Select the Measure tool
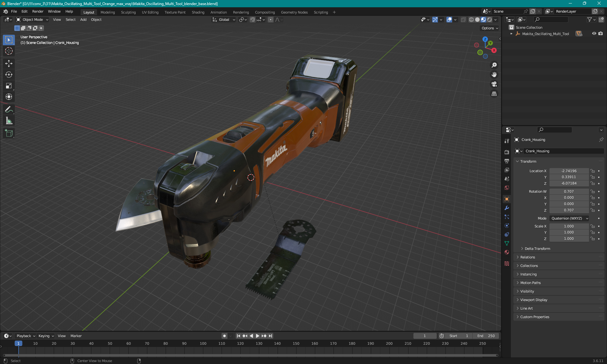 pos(9,121)
